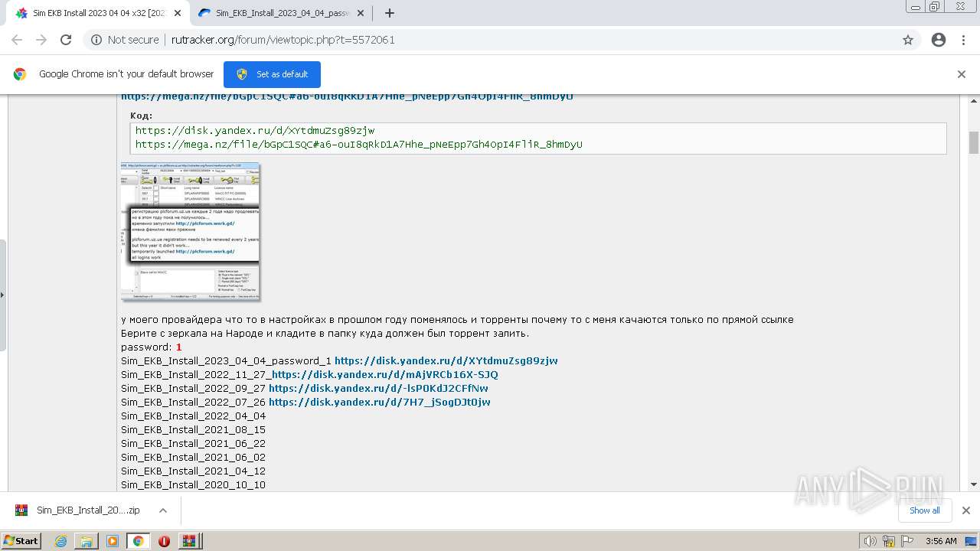Open a new browser tab
The width and height of the screenshot is (980, 551).
tap(390, 13)
